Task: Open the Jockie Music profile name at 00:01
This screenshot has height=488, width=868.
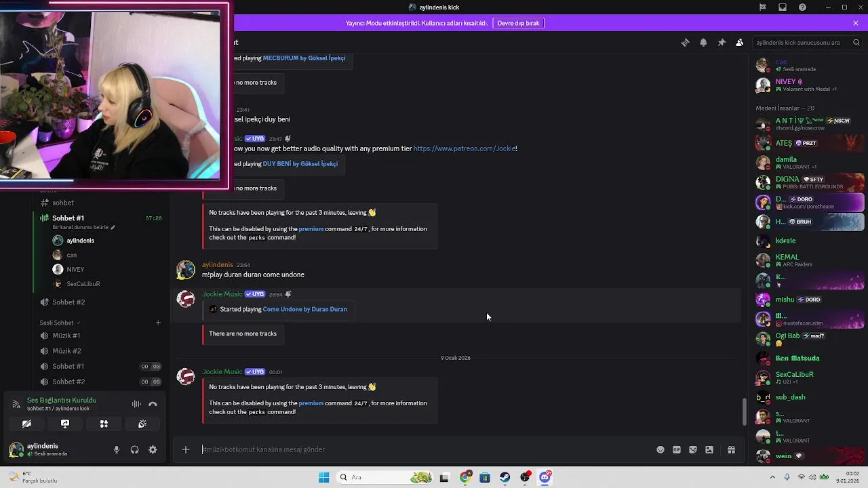Action: 222,371
